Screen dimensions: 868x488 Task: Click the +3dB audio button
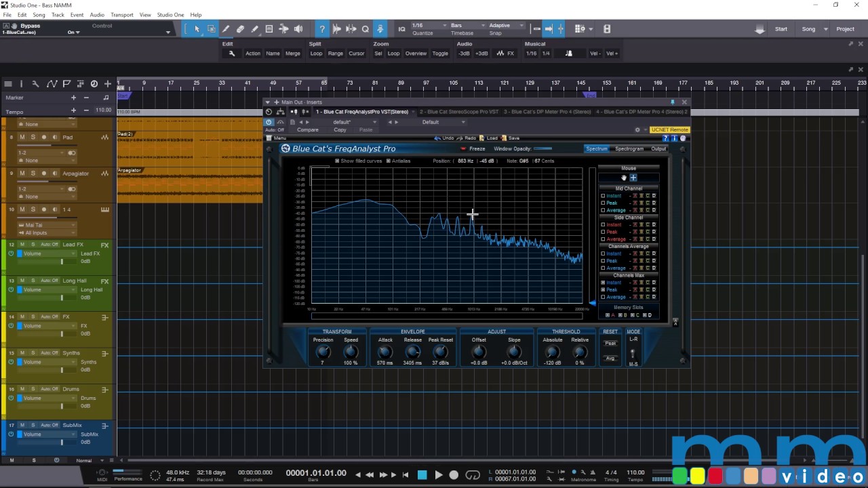pos(481,54)
